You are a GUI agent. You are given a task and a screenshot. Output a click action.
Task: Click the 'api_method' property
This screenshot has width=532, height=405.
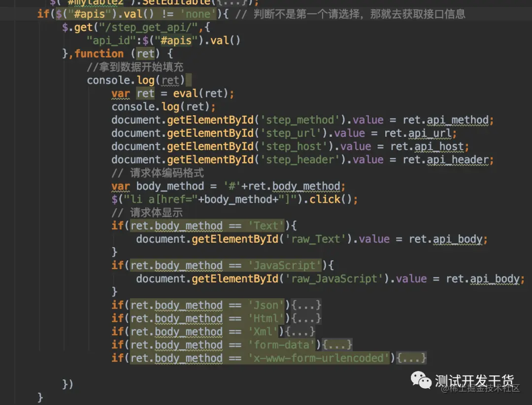[x=457, y=120]
